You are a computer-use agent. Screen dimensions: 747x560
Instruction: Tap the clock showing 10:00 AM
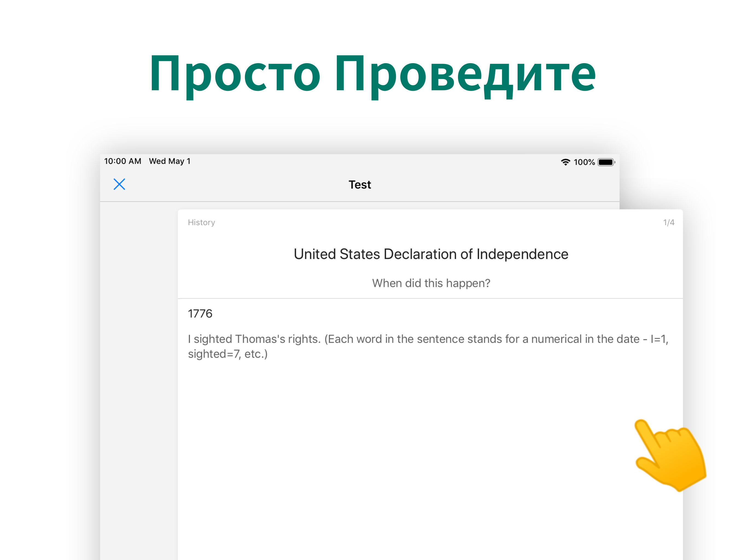pos(122,161)
